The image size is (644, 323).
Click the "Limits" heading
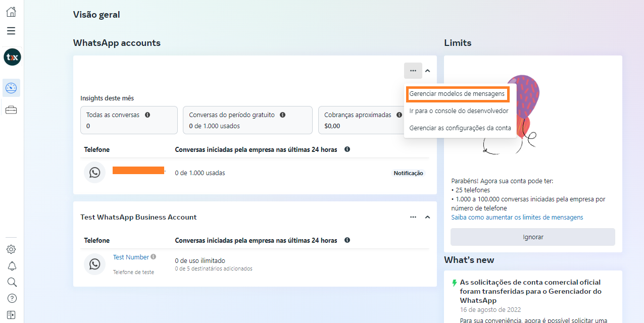click(458, 43)
